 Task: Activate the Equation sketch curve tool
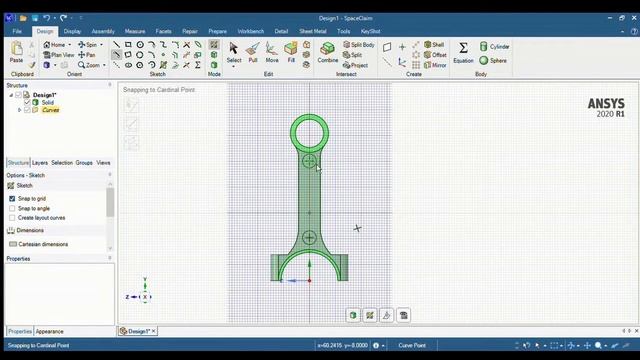point(198,65)
